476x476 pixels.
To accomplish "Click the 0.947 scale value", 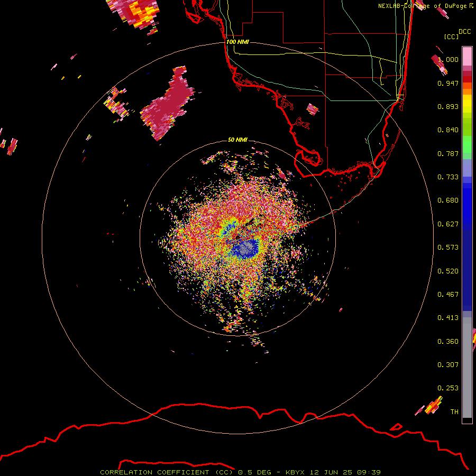I will pyautogui.click(x=448, y=83).
